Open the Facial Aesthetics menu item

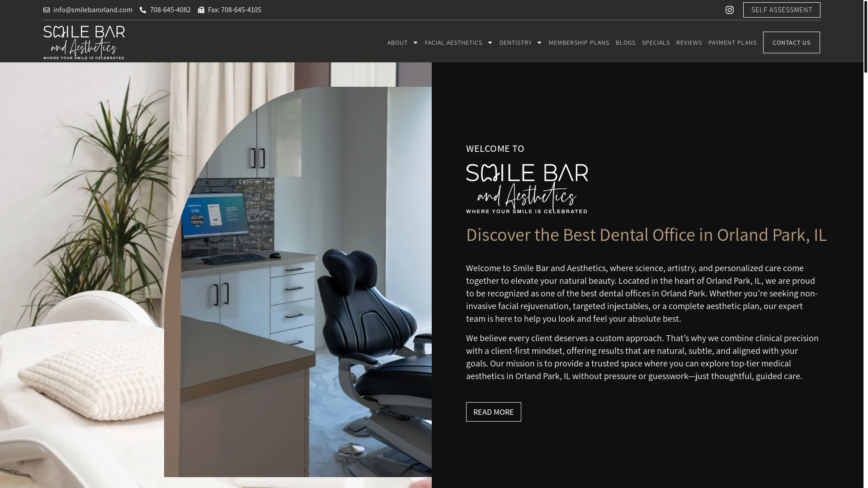(453, 42)
